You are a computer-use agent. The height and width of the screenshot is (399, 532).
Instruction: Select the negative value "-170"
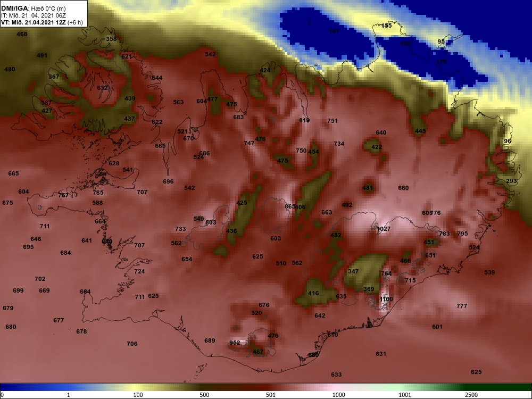[x=440, y=62]
